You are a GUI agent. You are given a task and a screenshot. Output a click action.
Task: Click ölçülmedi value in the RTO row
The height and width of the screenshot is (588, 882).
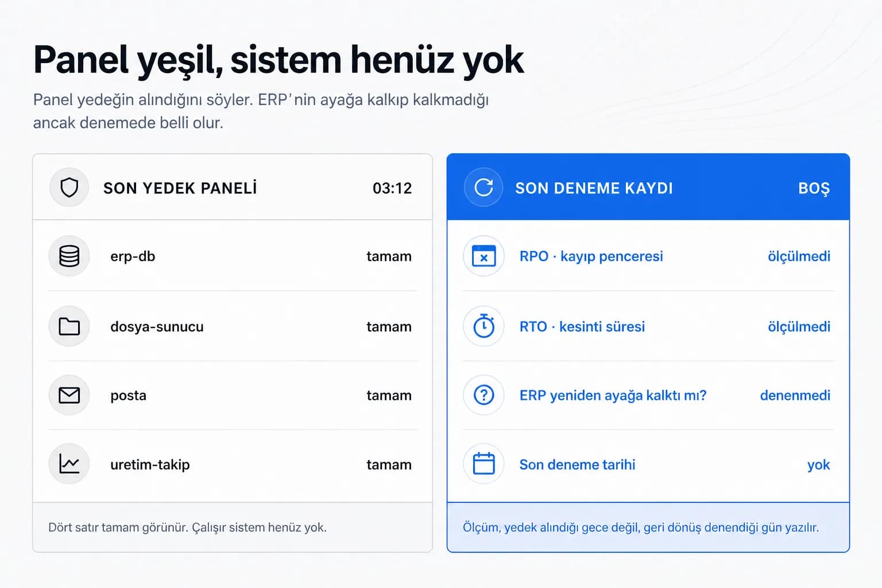pos(799,326)
